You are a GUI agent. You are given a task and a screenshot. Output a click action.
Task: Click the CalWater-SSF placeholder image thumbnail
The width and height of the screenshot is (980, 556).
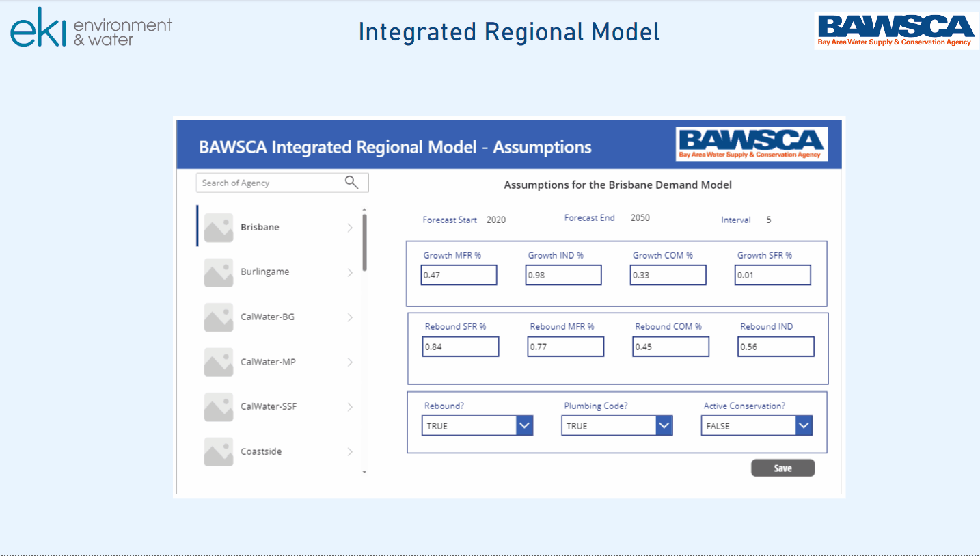tap(219, 407)
